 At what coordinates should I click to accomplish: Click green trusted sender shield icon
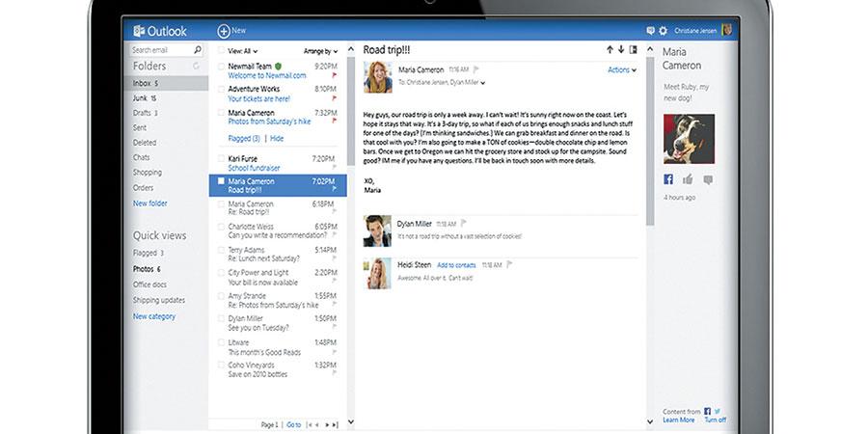278,66
